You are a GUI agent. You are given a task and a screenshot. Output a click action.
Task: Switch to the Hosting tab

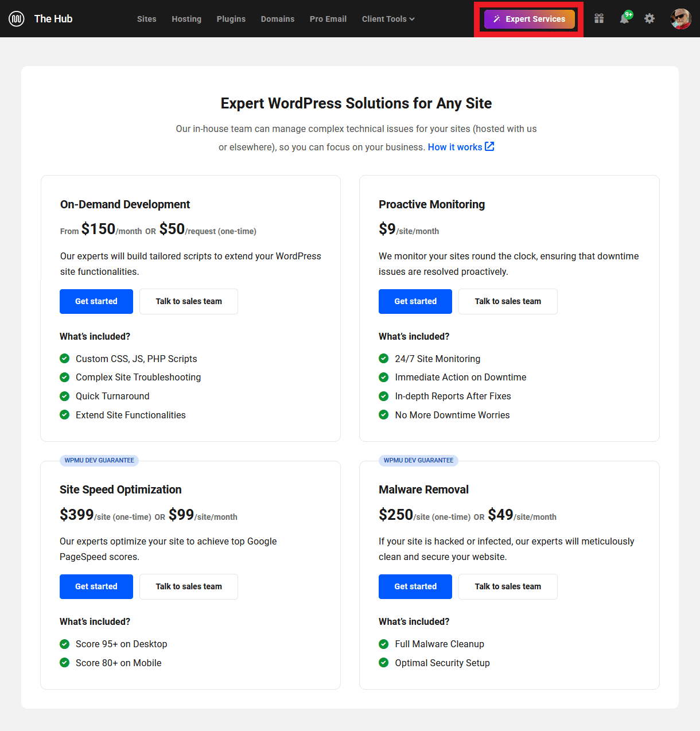point(186,18)
